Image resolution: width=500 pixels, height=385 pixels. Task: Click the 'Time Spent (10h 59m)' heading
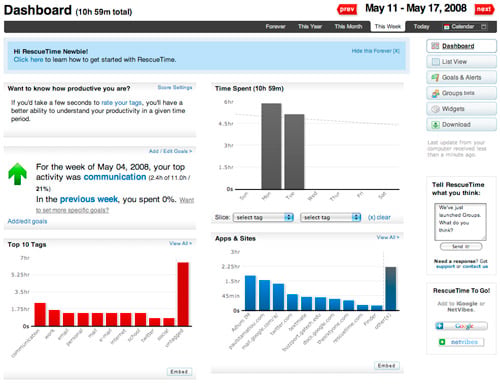click(249, 88)
